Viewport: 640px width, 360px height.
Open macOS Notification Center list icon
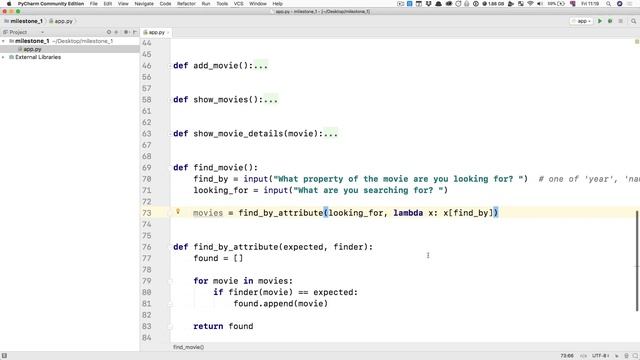631,4
